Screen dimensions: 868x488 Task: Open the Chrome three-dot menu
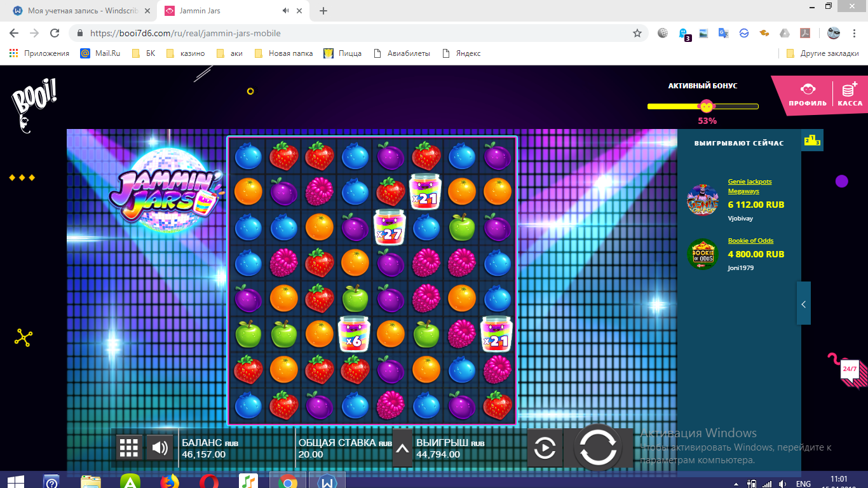click(855, 33)
